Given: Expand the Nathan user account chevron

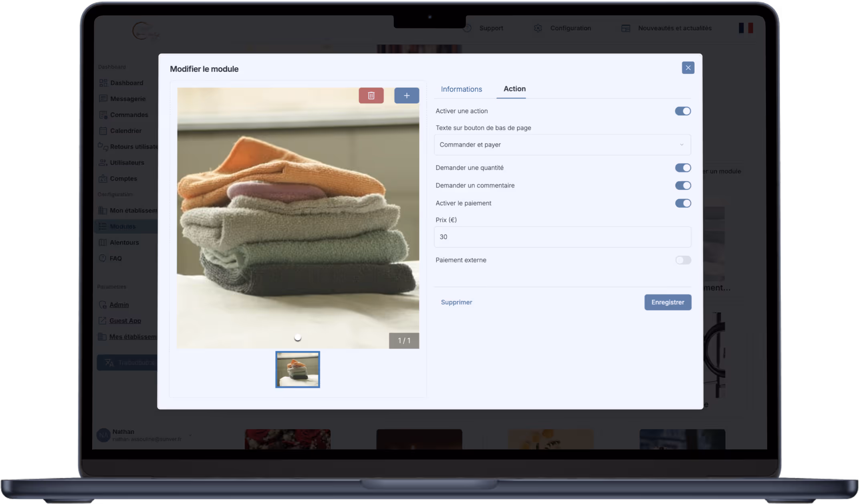Looking at the screenshot, I should coord(190,435).
